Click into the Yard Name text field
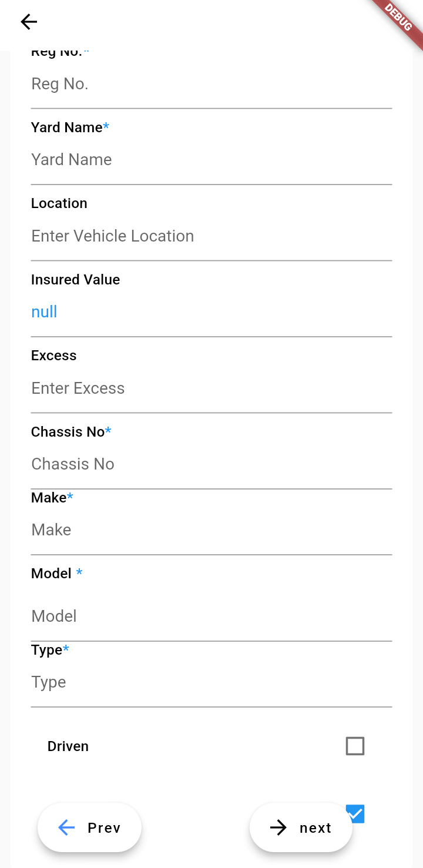The height and width of the screenshot is (868, 423). click(211, 160)
